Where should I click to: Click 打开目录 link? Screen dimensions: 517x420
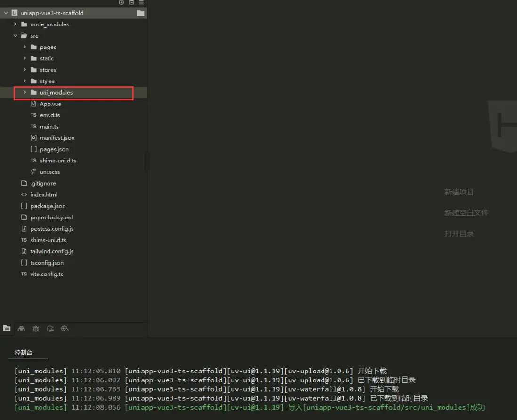459,234
